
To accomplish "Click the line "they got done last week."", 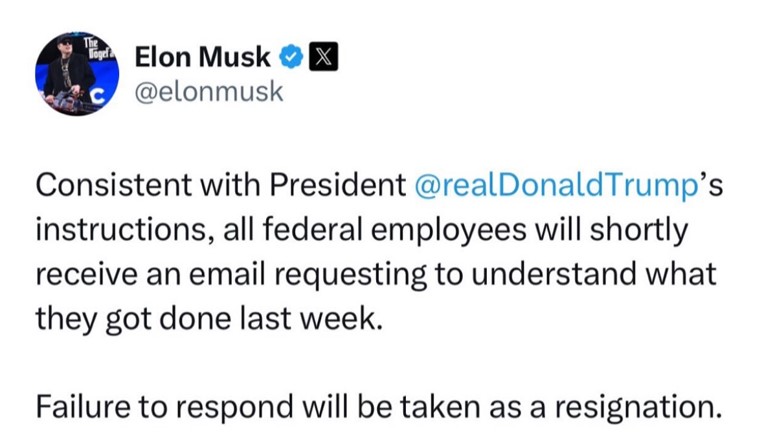I will (209, 319).
